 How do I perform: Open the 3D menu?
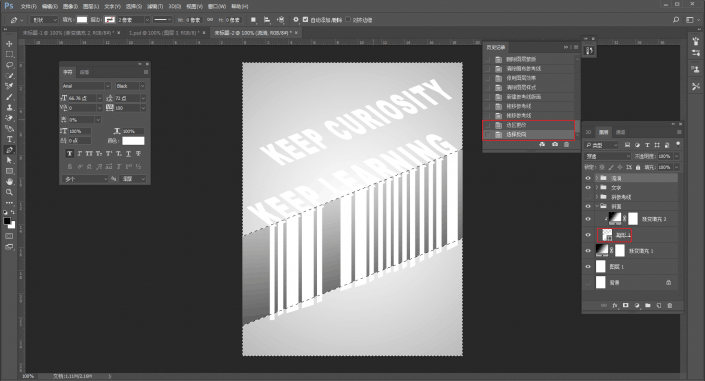(x=174, y=7)
